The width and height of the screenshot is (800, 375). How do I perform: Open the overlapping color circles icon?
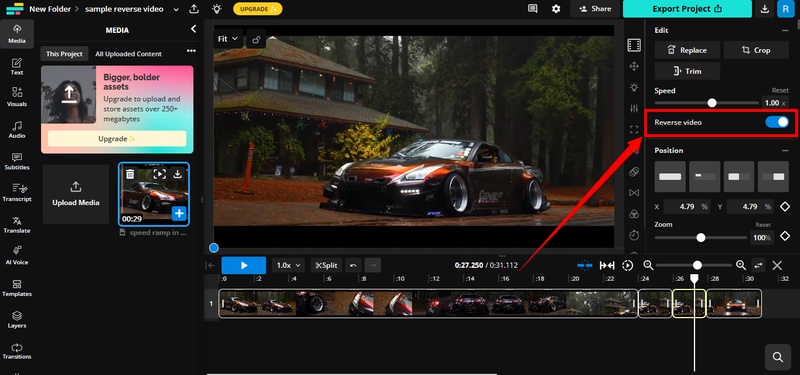(x=634, y=214)
